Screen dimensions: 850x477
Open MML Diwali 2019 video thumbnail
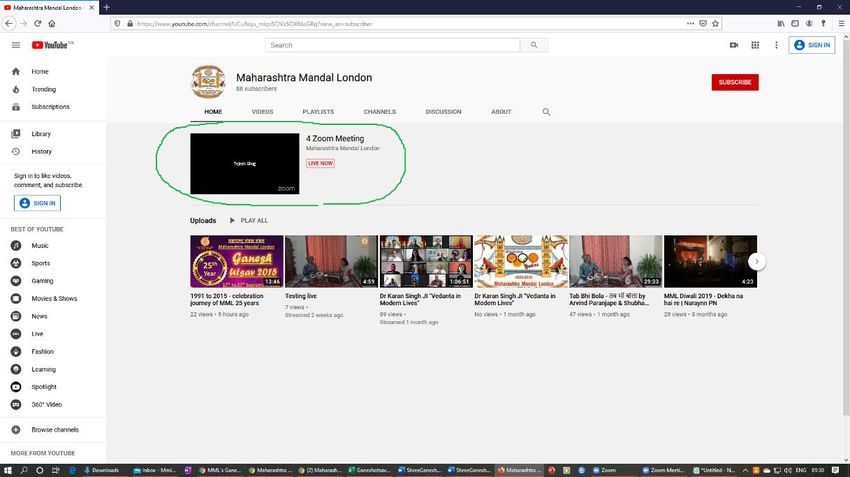tap(710, 261)
